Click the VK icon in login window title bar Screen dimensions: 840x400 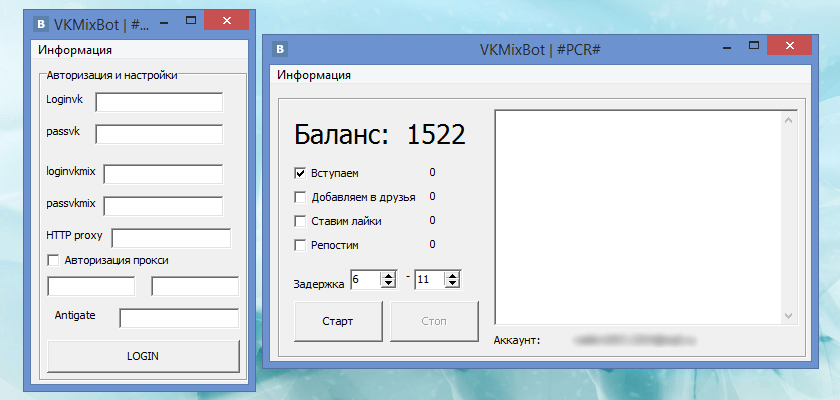(41, 24)
